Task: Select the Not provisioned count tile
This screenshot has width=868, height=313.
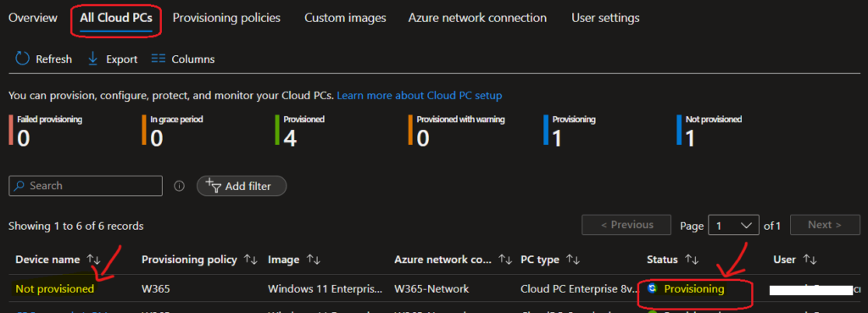Action: pyautogui.click(x=709, y=130)
